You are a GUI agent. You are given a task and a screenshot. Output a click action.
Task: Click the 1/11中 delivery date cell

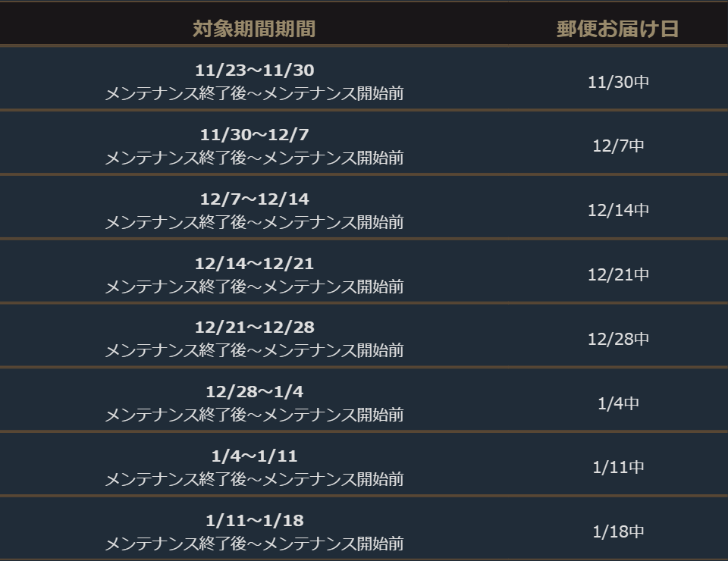point(618,467)
